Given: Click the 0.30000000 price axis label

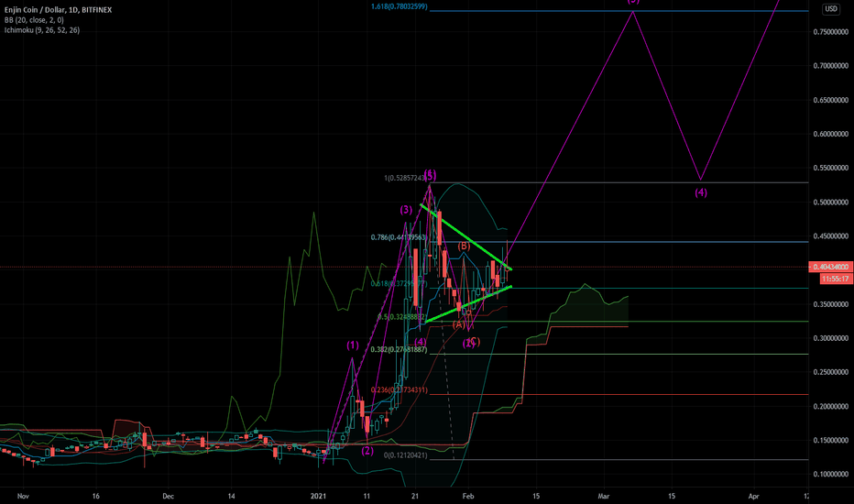Looking at the screenshot, I should [830, 338].
